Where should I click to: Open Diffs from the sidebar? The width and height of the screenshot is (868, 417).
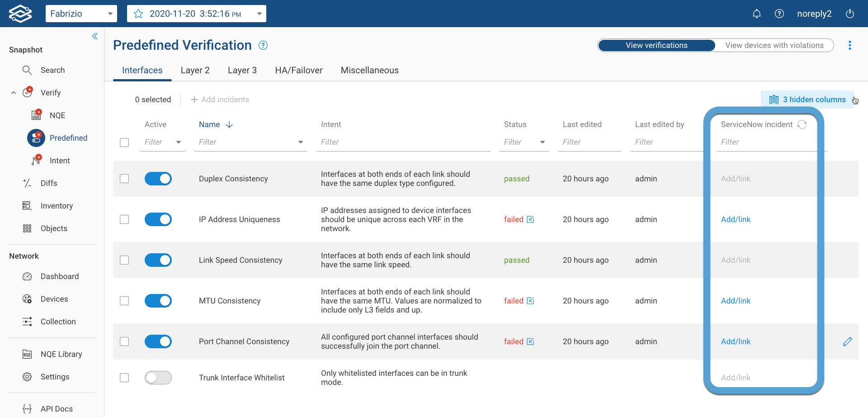tap(49, 183)
